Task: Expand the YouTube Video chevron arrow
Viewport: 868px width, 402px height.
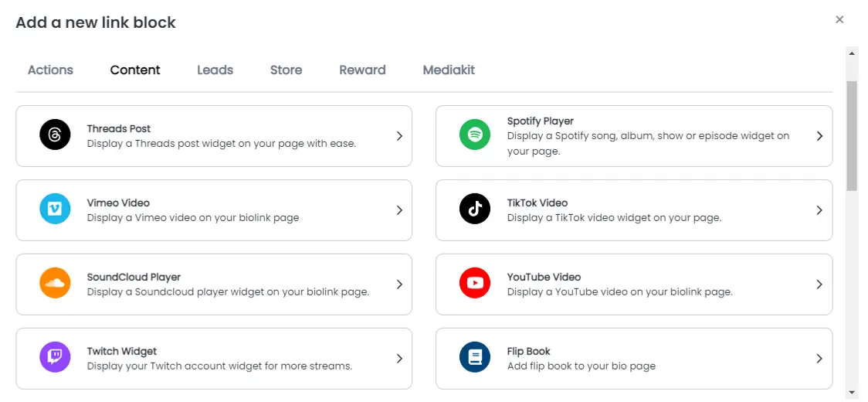Action: click(x=819, y=284)
